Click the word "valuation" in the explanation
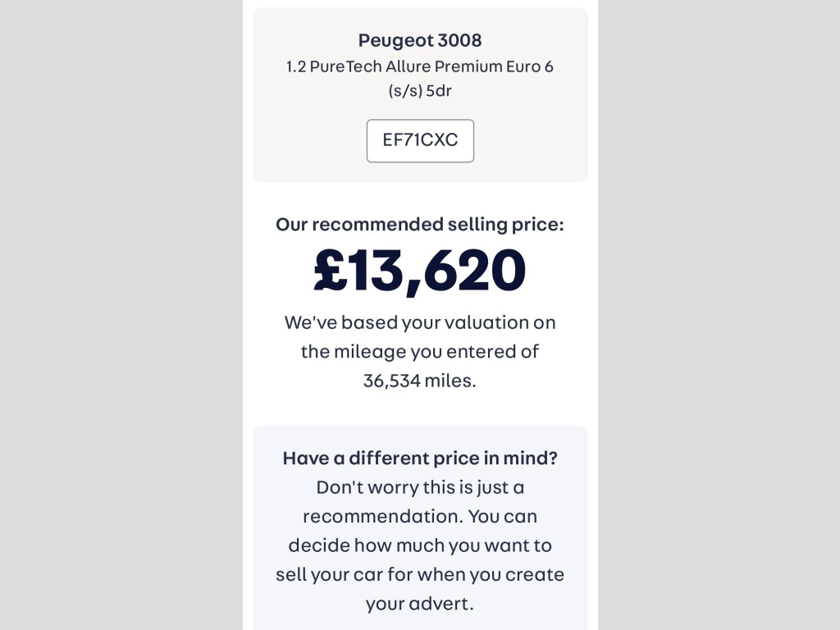 [468, 322]
